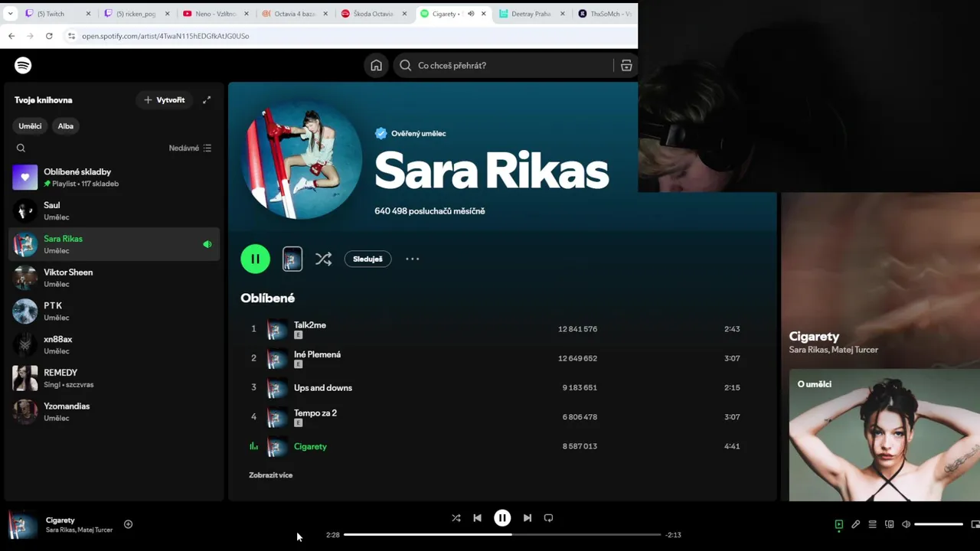
Task: Open the Nedávné sort dropdown
Action: 190,148
